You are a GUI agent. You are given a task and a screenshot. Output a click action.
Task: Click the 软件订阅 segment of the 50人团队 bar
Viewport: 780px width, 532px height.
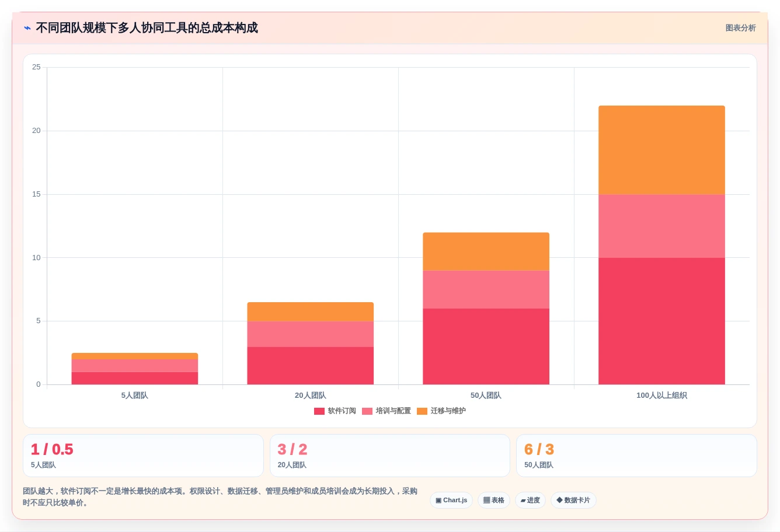coord(486,346)
